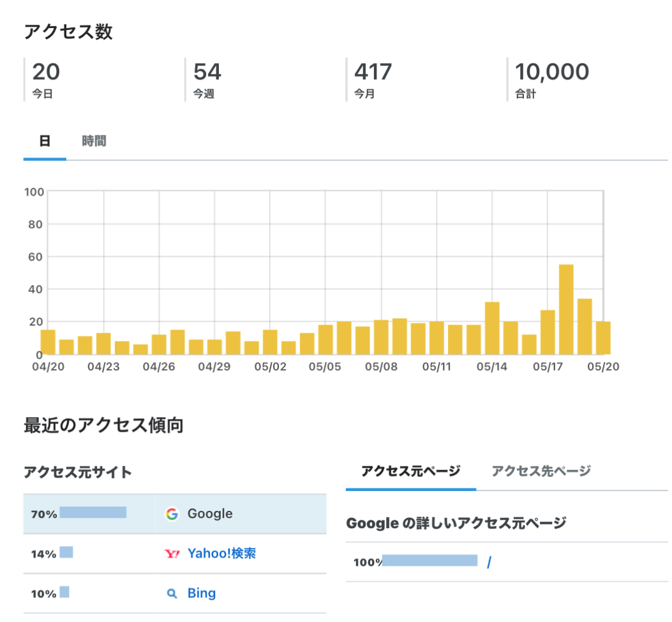Switch to the 日 tab
Viewport: 672px width, 622px height.
point(45,140)
